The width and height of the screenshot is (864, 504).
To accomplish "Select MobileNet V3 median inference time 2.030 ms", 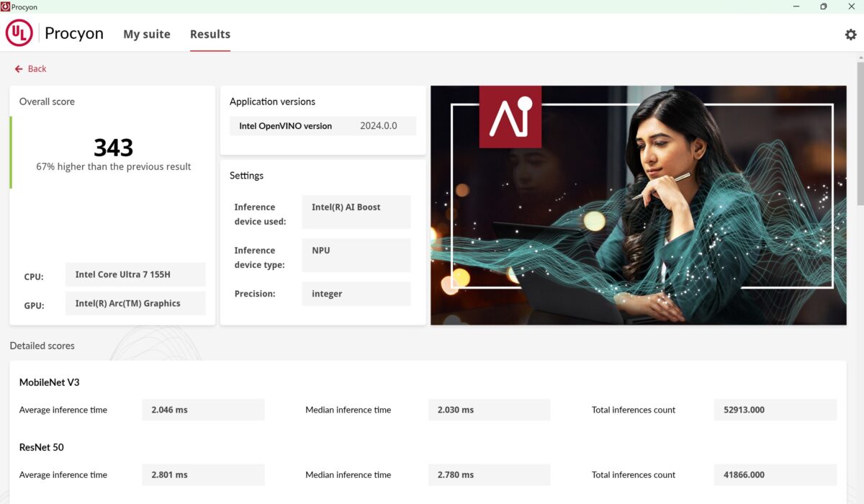I will point(489,410).
